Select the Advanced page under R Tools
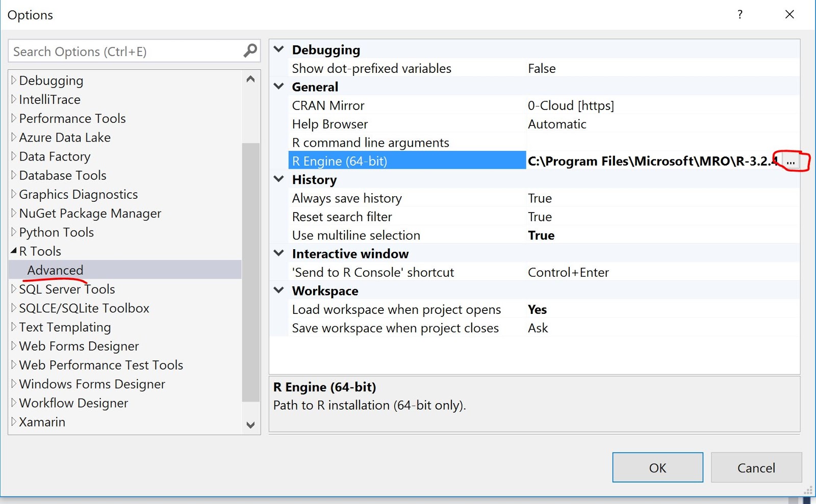The height and width of the screenshot is (504, 816). (55, 270)
